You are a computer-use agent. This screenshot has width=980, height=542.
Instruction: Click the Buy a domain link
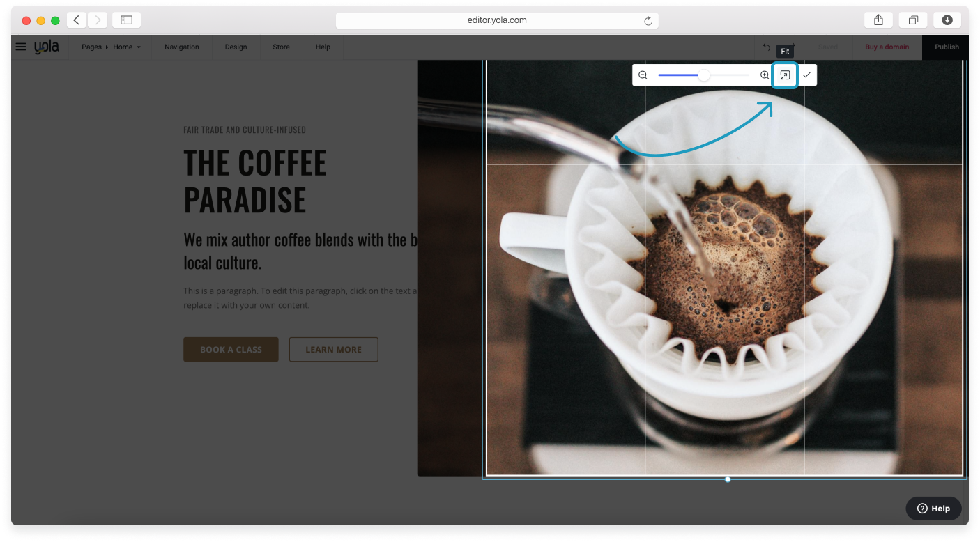pyautogui.click(x=887, y=47)
